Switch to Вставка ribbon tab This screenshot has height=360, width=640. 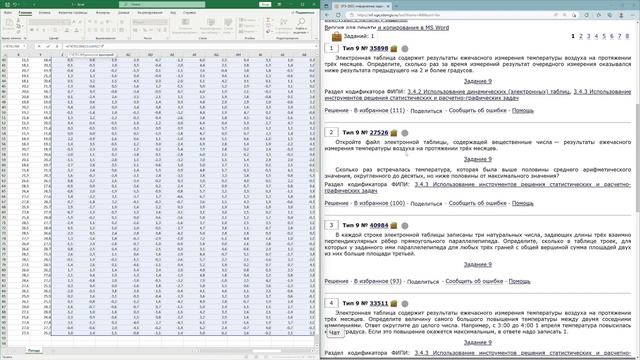click(44, 13)
